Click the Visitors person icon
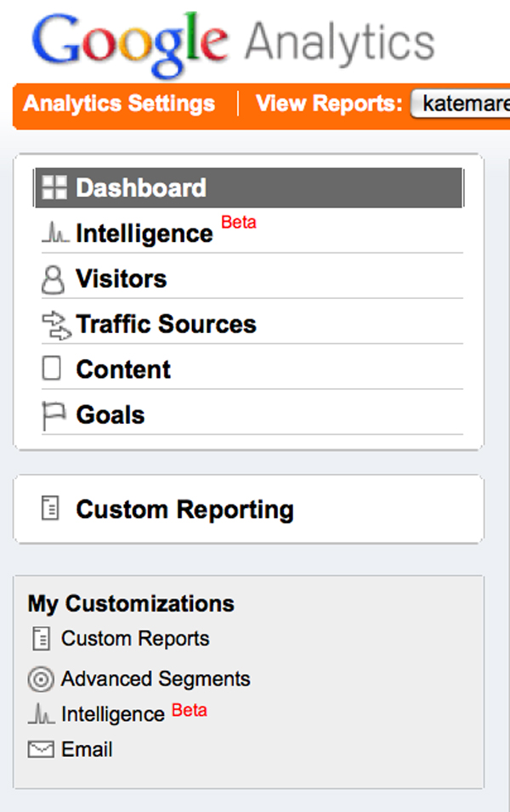 53,279
